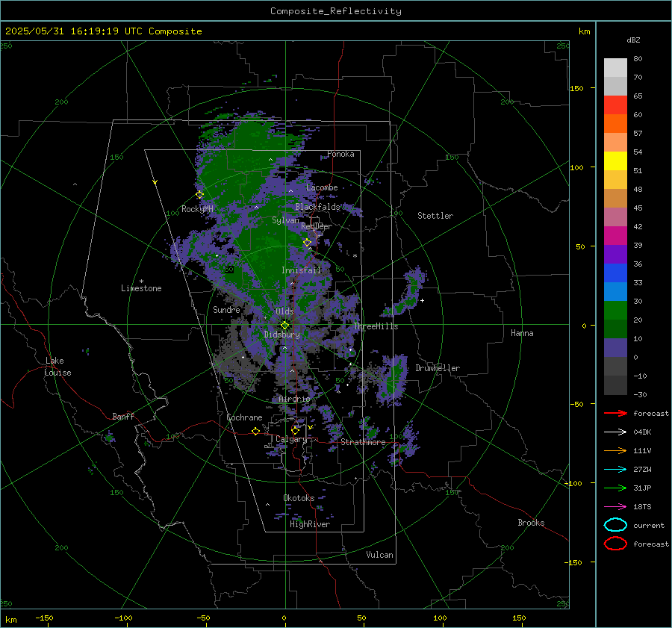The image size is (672, 628).
Task: Click the Okotoks label
Action: click(299, 498)
